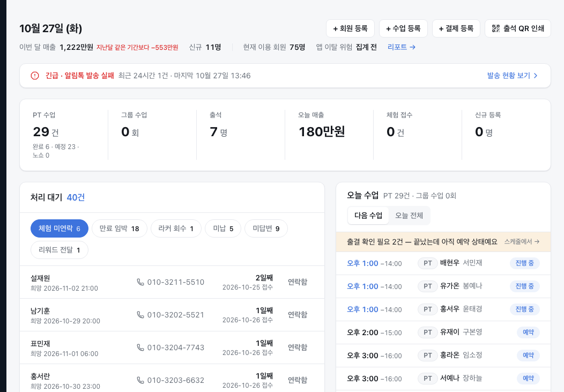Viewport: 564px width, 392px height.
Task: Click 진행 중 badge for 유가온
Action: pyautogui.click(x=525, y=286)
